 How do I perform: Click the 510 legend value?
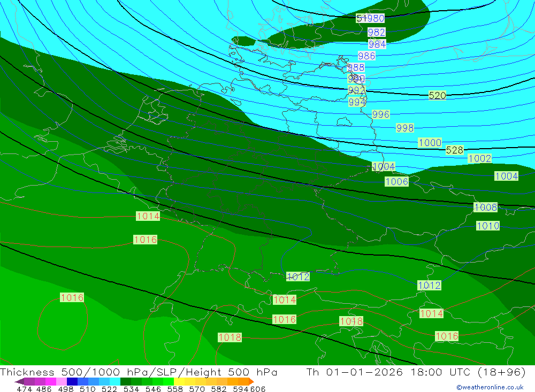87,389
